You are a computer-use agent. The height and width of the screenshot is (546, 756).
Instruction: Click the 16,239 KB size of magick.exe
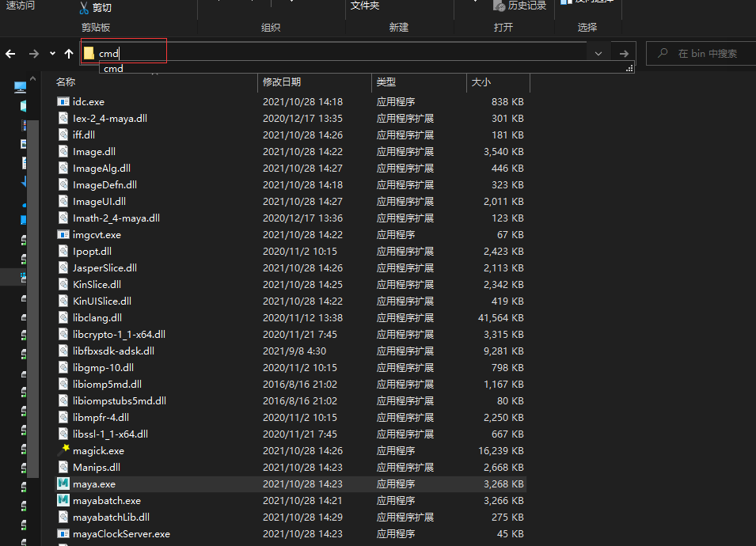[x=500, y=450]
